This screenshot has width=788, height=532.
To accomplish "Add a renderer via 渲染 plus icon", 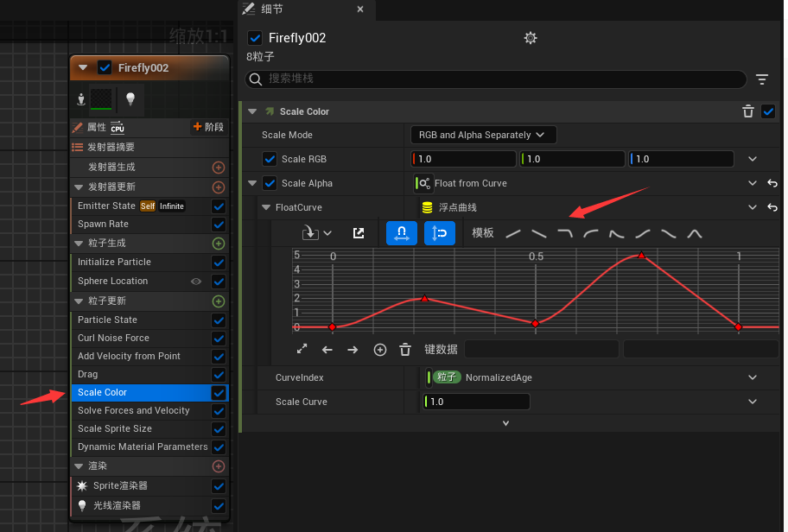I will [x=218, y=466].
